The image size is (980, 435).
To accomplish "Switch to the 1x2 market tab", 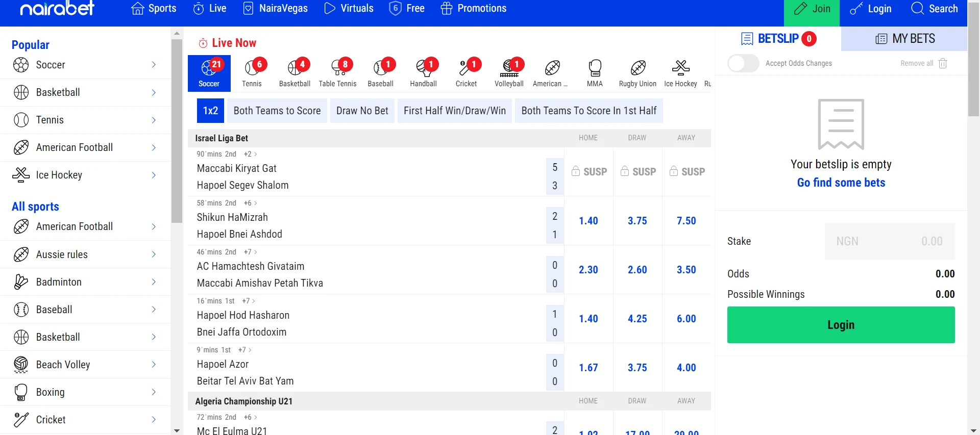I will [210, 111].
